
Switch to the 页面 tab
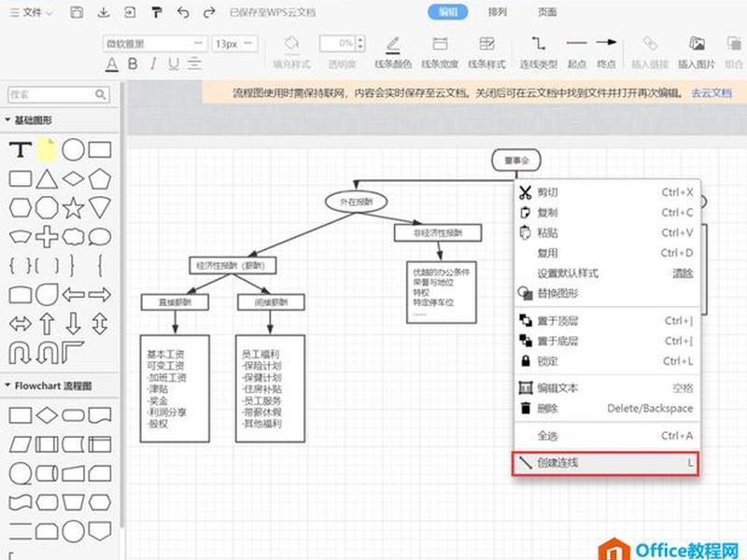[547, 12]
